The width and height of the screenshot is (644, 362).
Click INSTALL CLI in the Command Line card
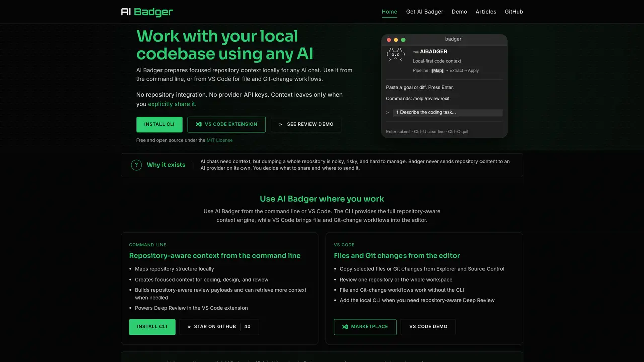coord(152,327)
